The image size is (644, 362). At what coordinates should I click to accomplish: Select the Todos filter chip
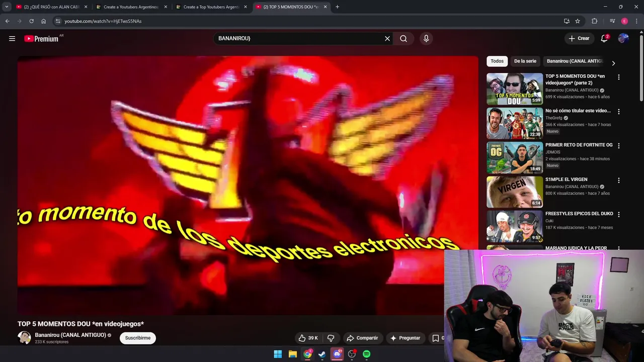497,61
